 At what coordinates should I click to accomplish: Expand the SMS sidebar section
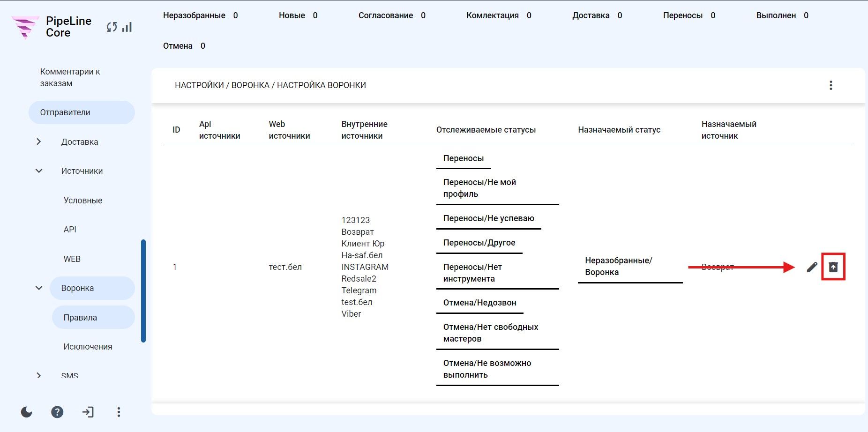click(x=39, y=375)
